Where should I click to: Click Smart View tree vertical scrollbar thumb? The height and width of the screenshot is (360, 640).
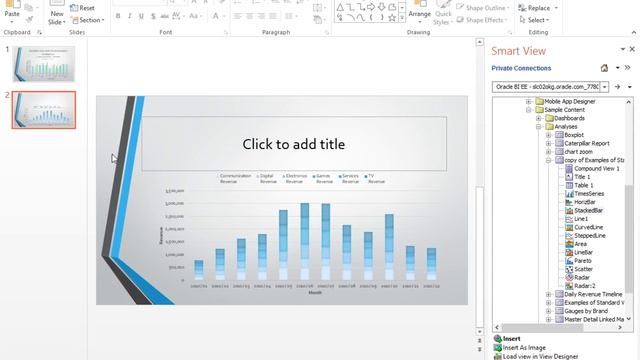[629, 239]
